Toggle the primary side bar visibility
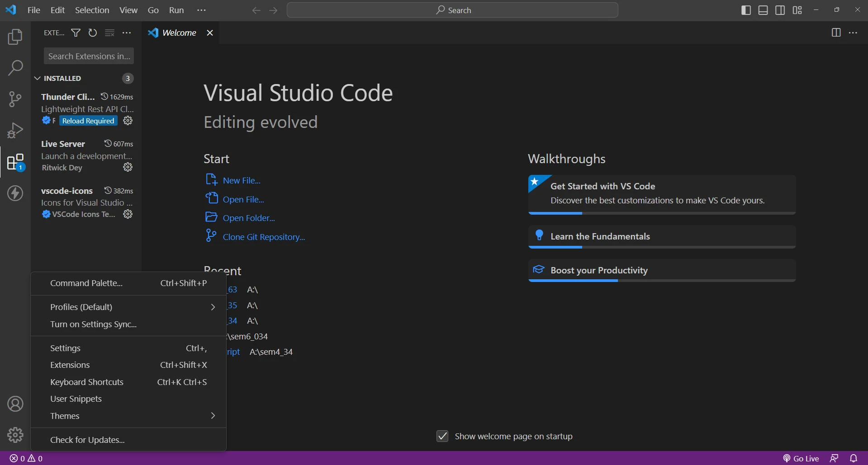Image resolution: width=868 pixels, height=465 pixels. [x=746, y=10]
